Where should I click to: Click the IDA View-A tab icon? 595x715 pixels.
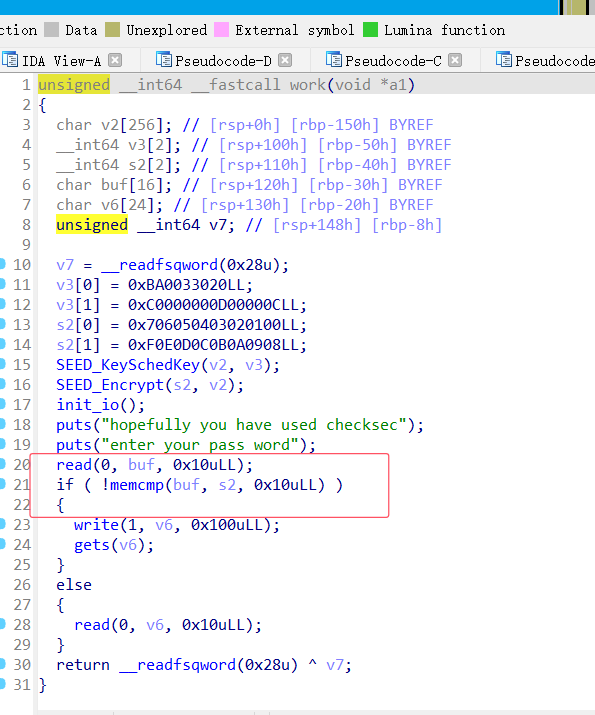10,60
